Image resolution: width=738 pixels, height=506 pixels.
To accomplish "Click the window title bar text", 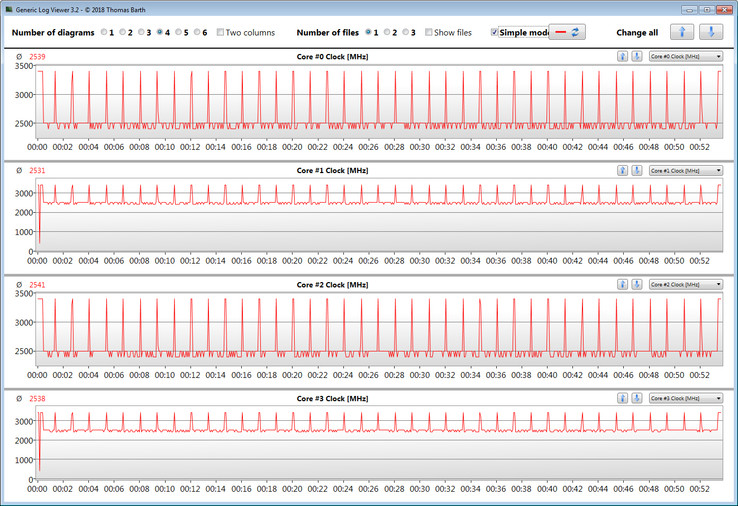I will (x=80, y=9).
